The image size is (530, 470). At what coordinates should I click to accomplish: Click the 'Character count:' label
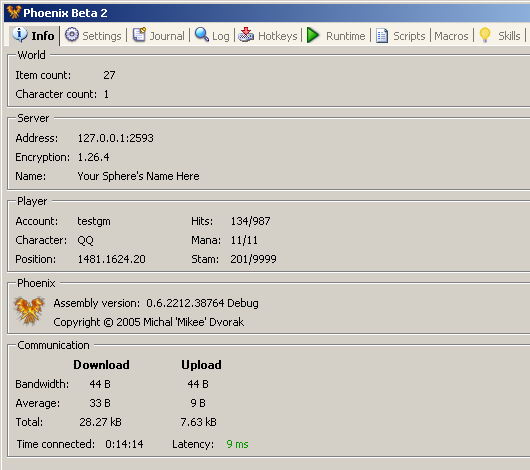(56, 94)
